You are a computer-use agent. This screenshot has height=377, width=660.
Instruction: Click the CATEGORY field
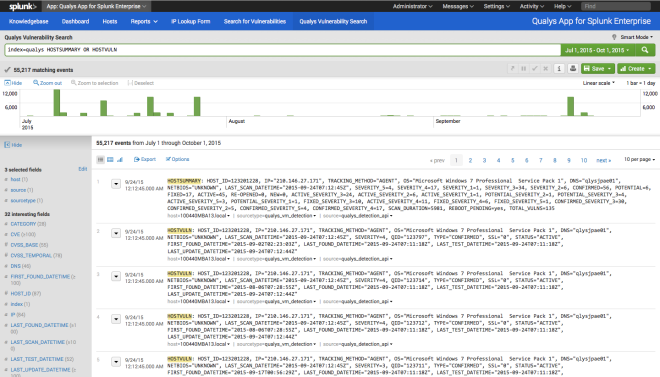23,224
